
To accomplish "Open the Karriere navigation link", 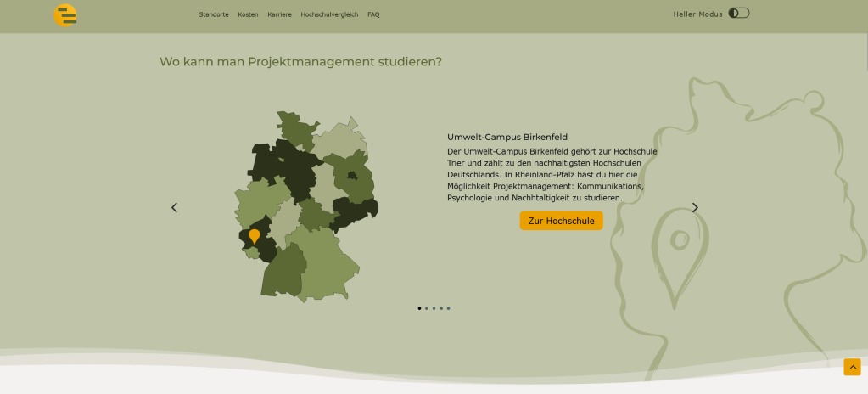I will 279,14.
